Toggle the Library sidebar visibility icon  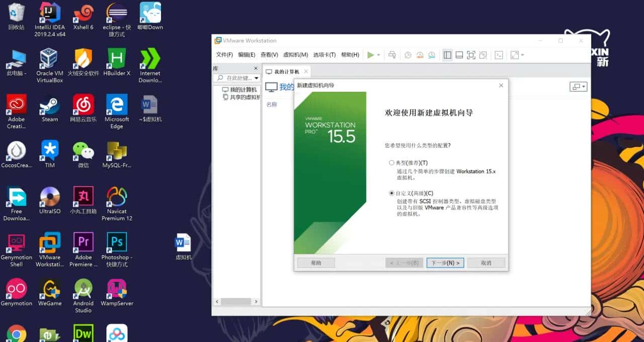point(447,55)
